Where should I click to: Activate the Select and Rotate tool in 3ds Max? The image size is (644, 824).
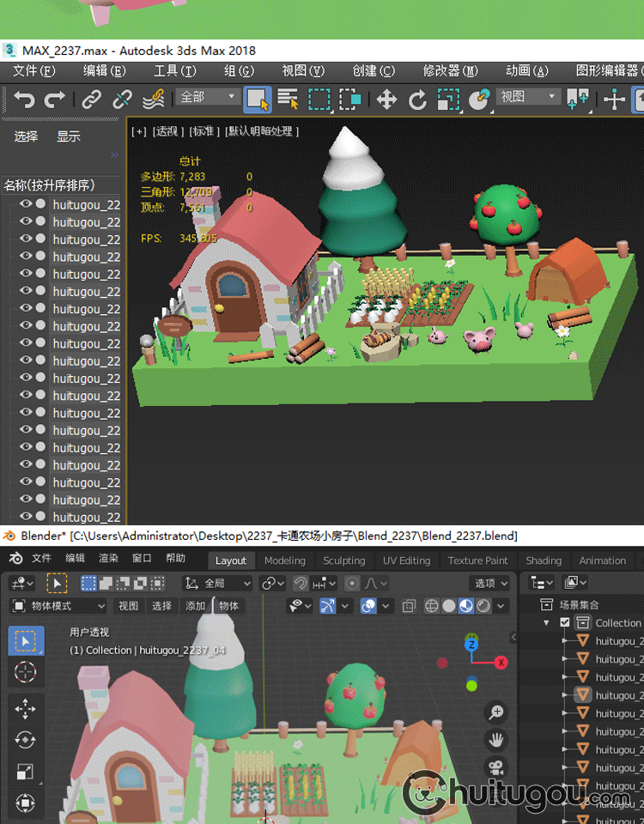tap(417, 100)
